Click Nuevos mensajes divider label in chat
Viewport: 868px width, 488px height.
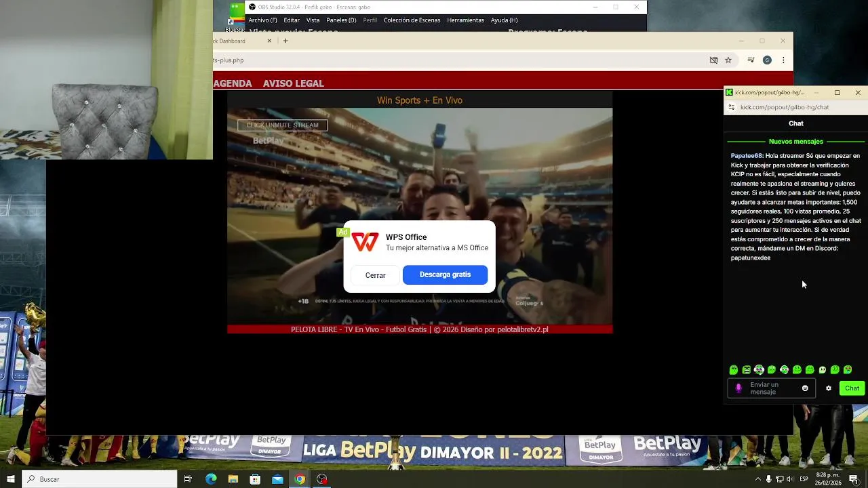tap(796, 142)
